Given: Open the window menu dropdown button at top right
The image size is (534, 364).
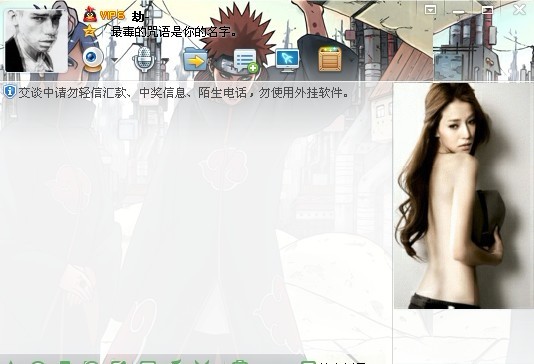Looking at the screenshot, I should click(431, 10).
